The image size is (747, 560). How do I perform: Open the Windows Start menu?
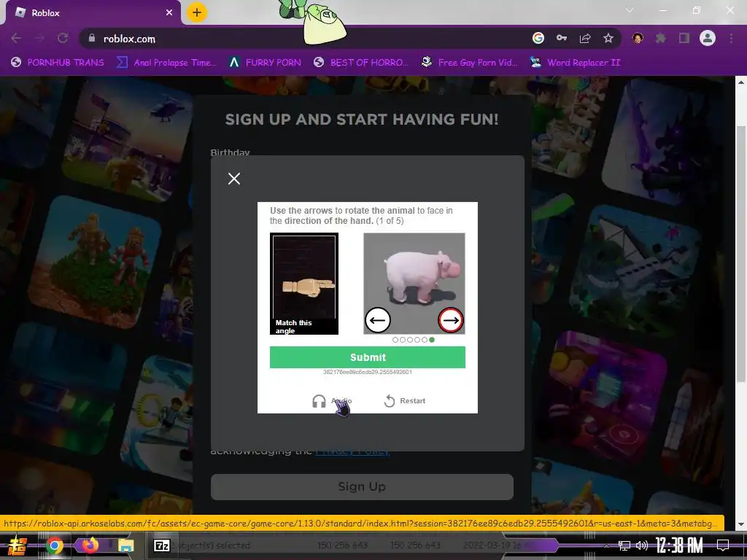point(16,545)
